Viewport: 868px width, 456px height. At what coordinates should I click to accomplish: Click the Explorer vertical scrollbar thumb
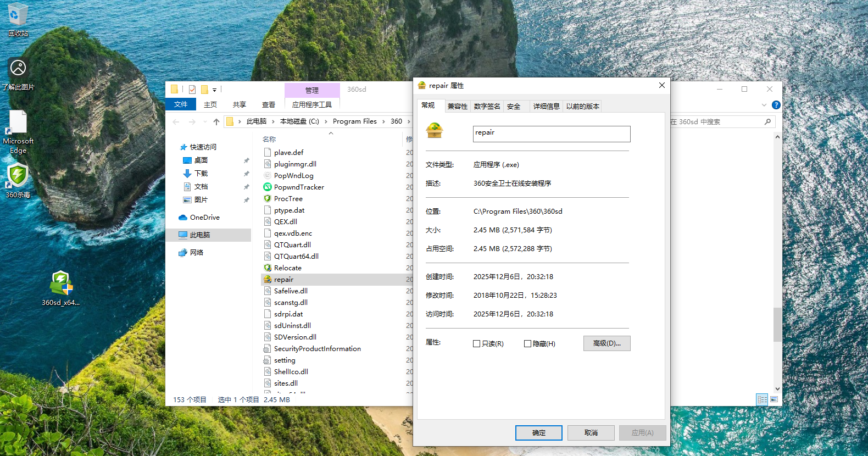777,325
